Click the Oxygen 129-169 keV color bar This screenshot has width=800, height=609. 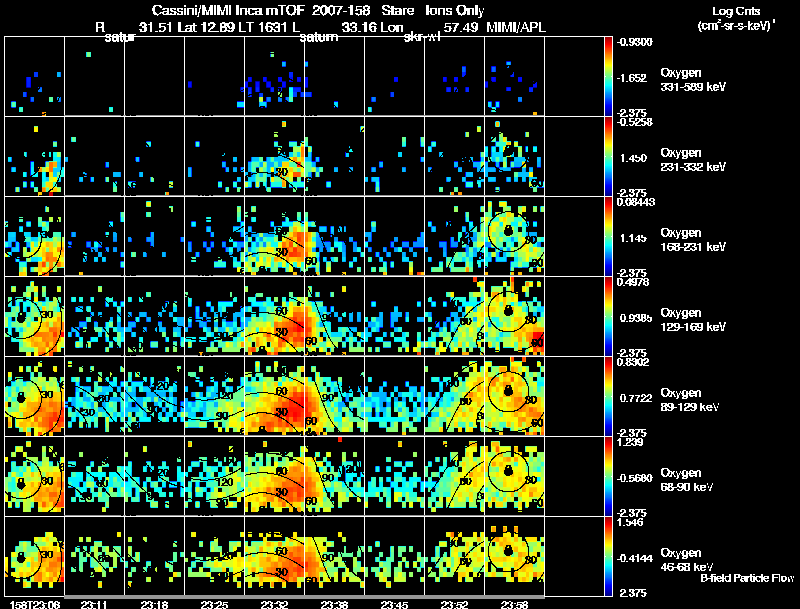coord(608,316)
